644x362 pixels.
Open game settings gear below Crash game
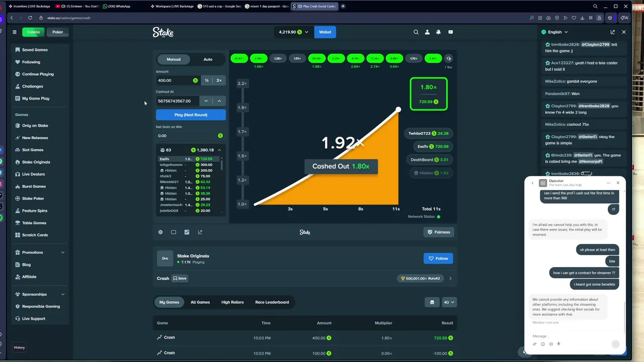160,232
